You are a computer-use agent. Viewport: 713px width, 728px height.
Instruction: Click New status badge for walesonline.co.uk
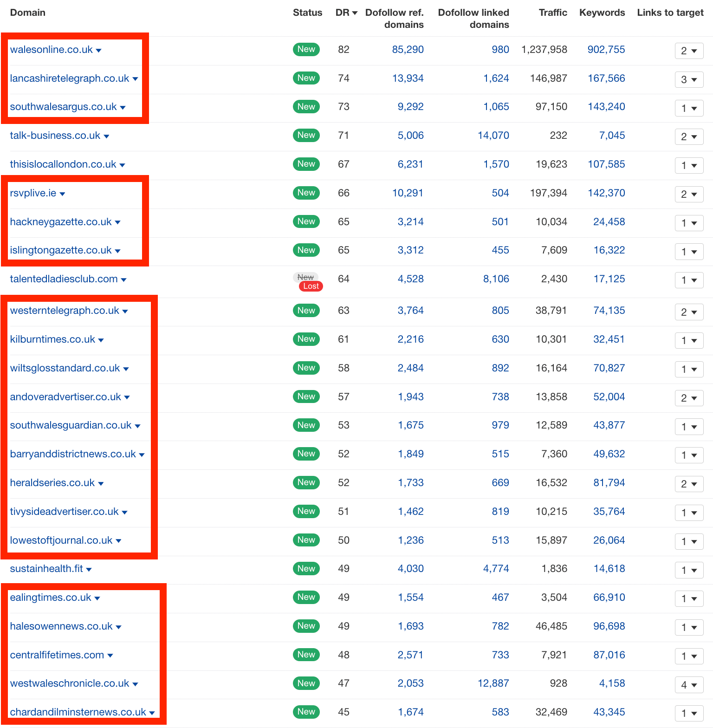click(306, 49)
